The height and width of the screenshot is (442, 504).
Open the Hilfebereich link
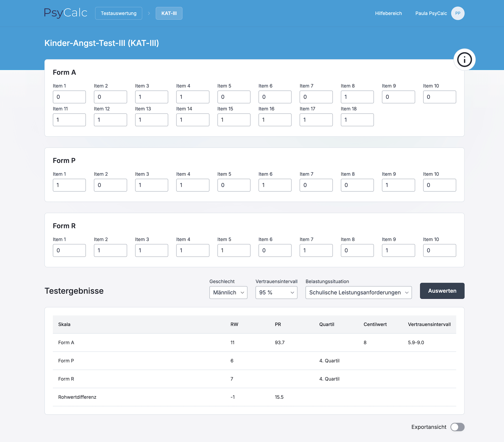click(x=388, y=13)
